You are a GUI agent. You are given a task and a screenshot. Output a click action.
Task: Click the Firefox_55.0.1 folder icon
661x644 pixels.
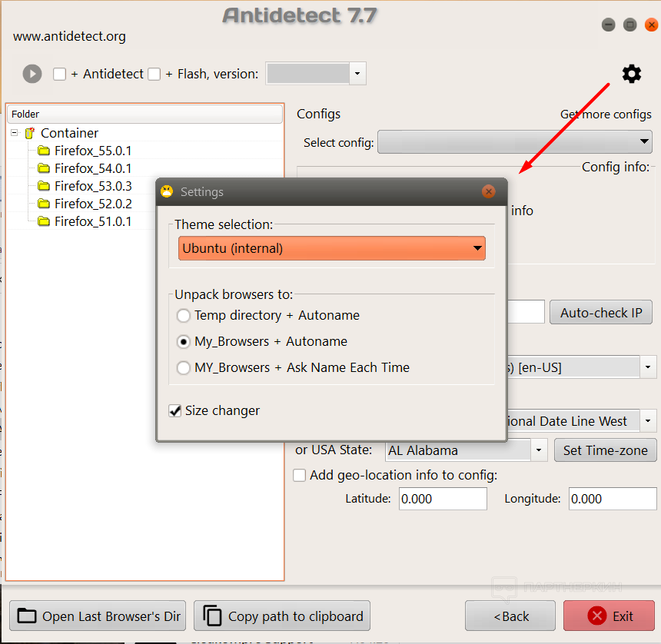click(x=43, y=151)
